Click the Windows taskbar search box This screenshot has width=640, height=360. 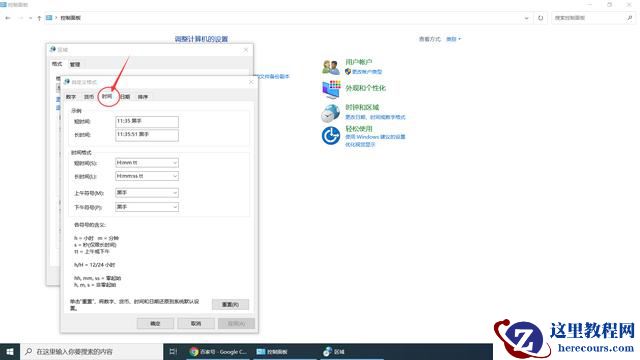click(91, 351)
